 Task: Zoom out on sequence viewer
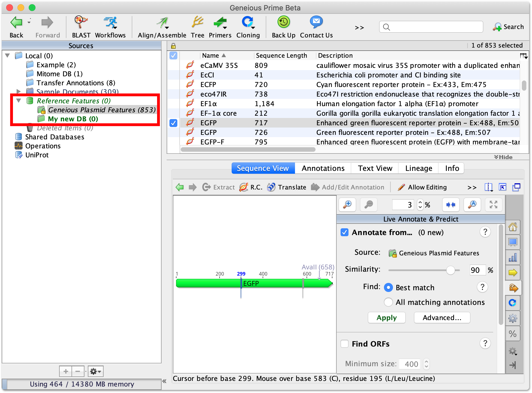click(368, 205)
